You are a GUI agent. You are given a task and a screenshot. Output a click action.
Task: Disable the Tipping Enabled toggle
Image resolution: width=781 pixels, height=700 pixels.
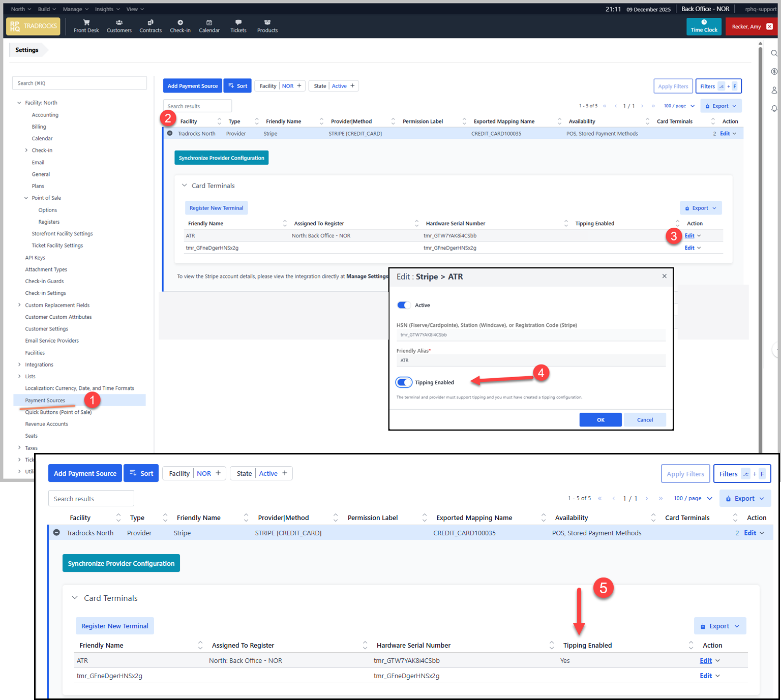[404, 382]
